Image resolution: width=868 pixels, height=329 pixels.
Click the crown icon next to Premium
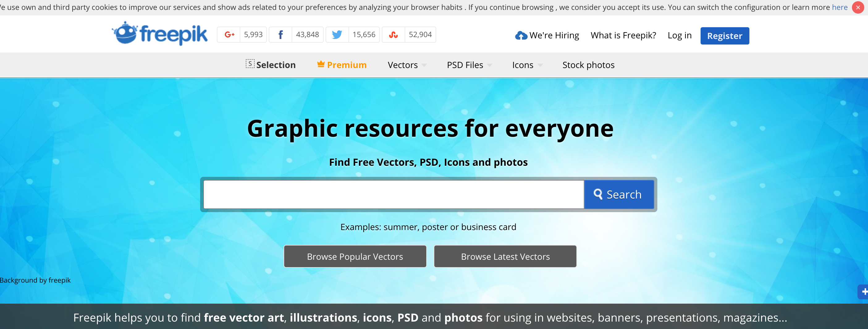coord(320,64)
